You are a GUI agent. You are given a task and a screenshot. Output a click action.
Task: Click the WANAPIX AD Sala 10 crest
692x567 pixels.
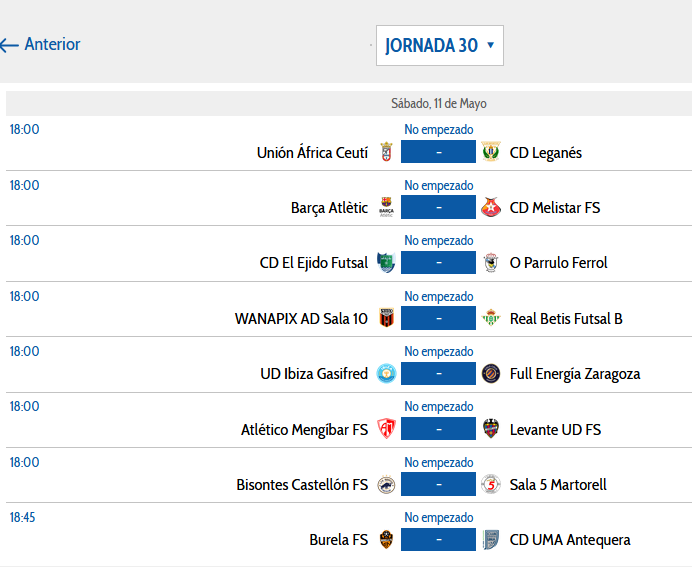click(x=386, y=318)
